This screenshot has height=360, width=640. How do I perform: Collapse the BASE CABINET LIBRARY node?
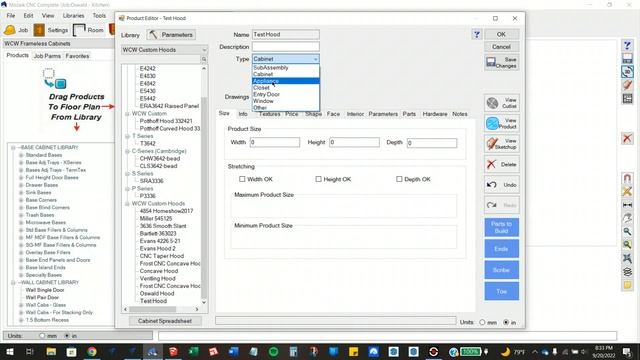coord(13,147)
